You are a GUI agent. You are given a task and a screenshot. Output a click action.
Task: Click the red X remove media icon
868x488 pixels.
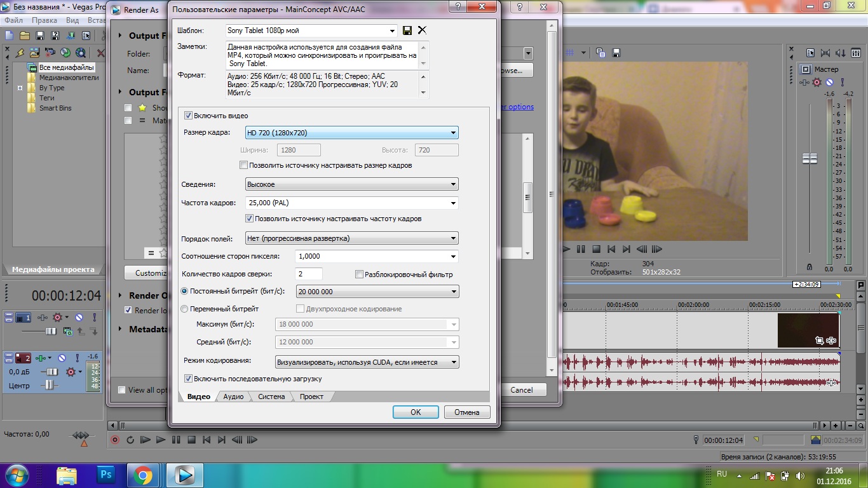pos(100,53)
